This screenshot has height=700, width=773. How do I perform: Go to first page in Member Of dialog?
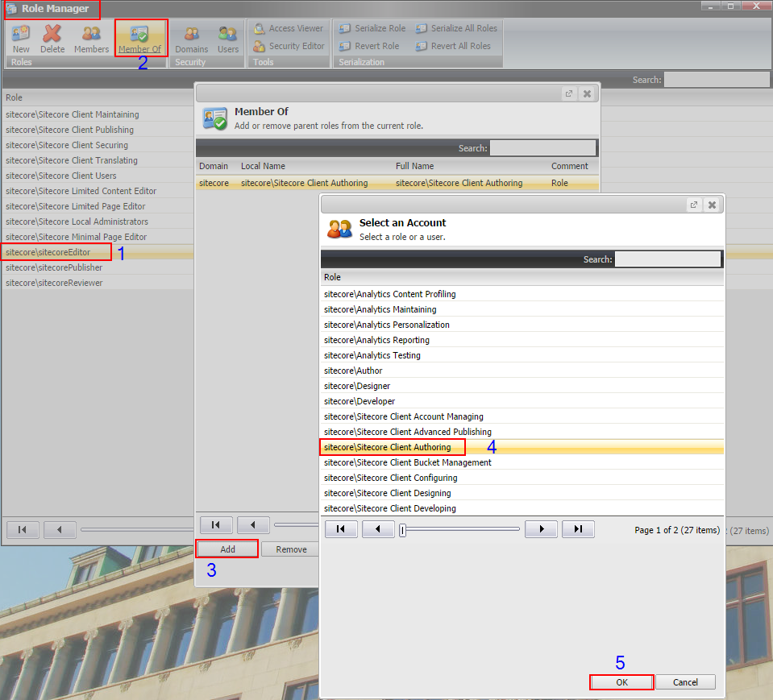pos(216,525)
